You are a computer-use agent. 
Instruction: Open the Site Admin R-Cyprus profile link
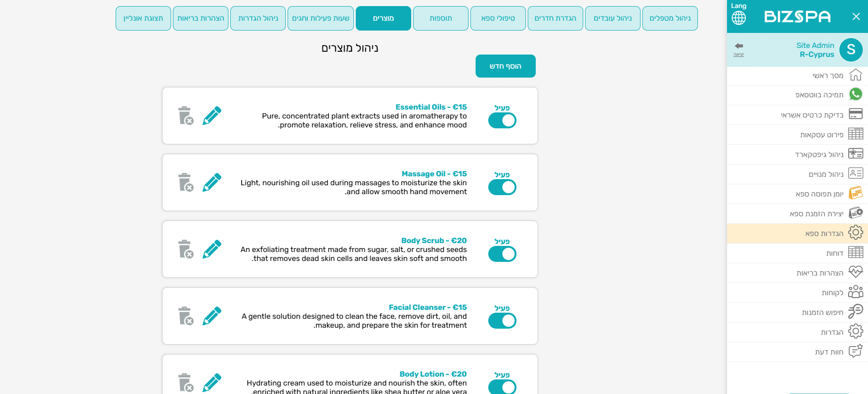pos(816,50)
